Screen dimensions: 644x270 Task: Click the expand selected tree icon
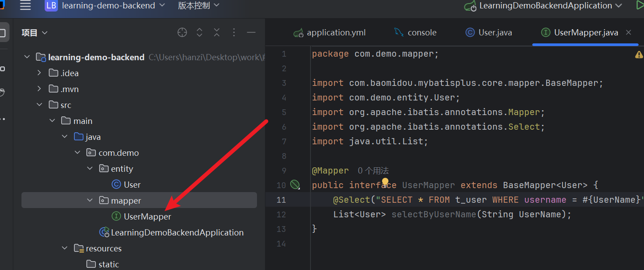tap(199, 32)
